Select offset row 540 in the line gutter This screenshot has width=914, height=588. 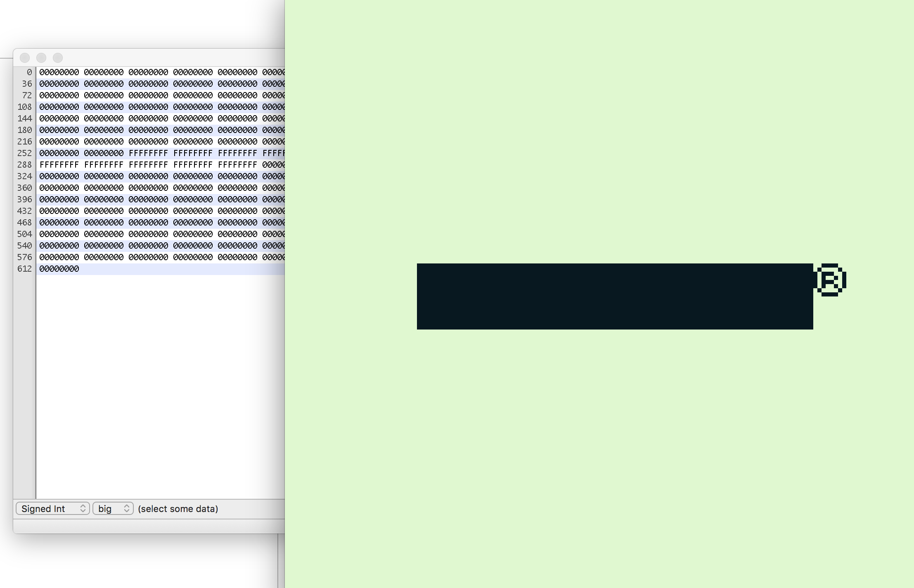[25, 246]
